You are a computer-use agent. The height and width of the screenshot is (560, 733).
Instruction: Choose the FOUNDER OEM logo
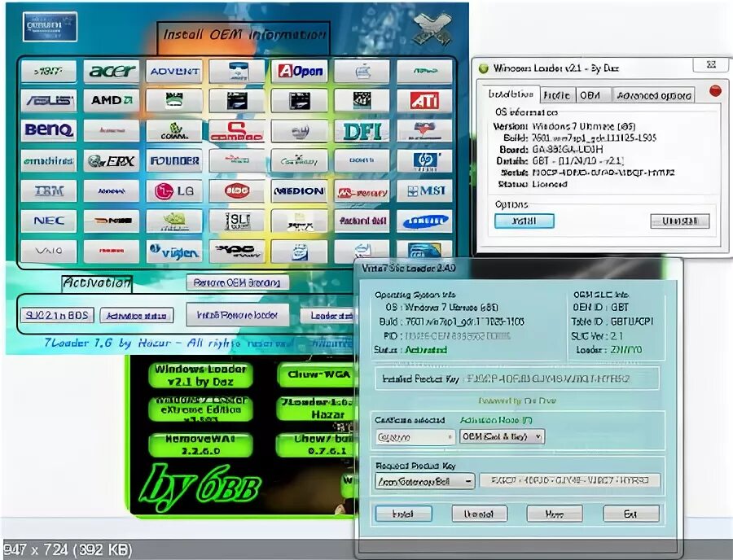coord(174,160)
